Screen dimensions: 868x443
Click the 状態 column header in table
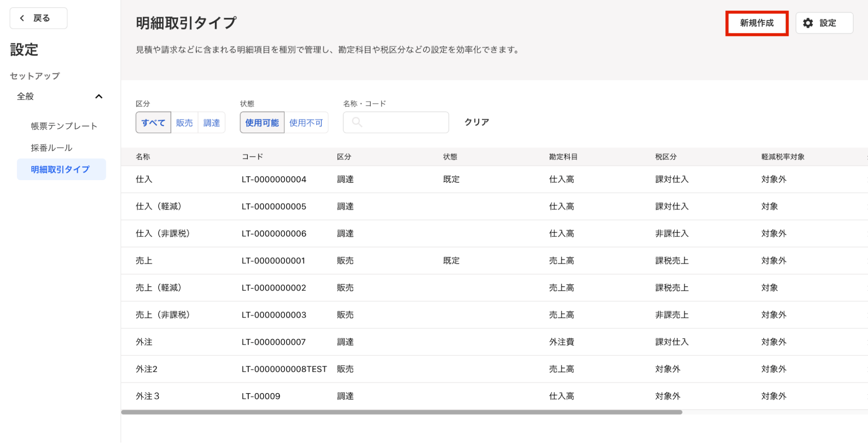pos(450,157)
